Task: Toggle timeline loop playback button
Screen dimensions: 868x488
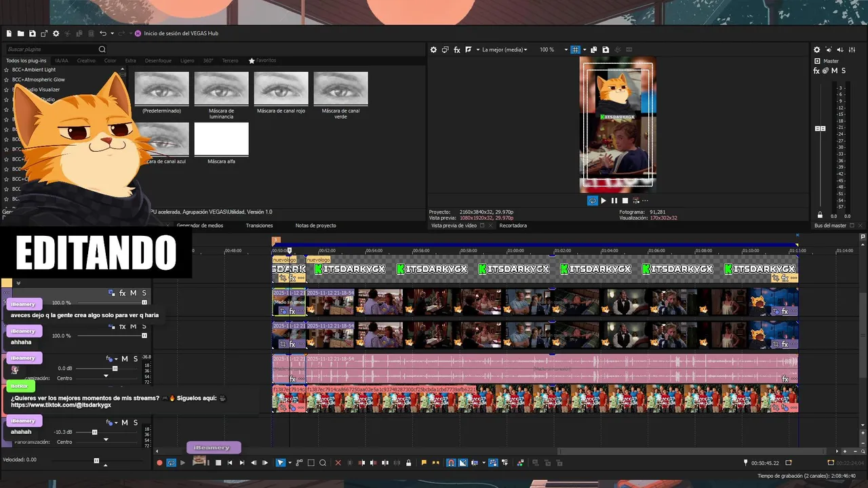Action: pyautogui.click(x=171, y=463)
